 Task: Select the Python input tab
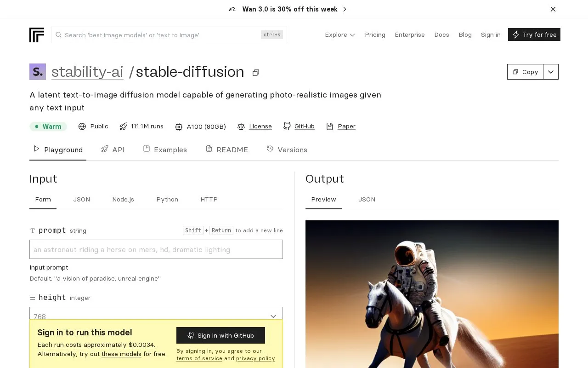[167, 200]
